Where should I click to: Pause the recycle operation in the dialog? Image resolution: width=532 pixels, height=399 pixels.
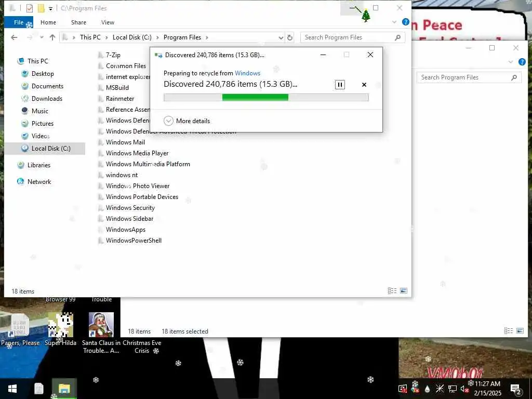pyautogui.click(x=340, y=85)
